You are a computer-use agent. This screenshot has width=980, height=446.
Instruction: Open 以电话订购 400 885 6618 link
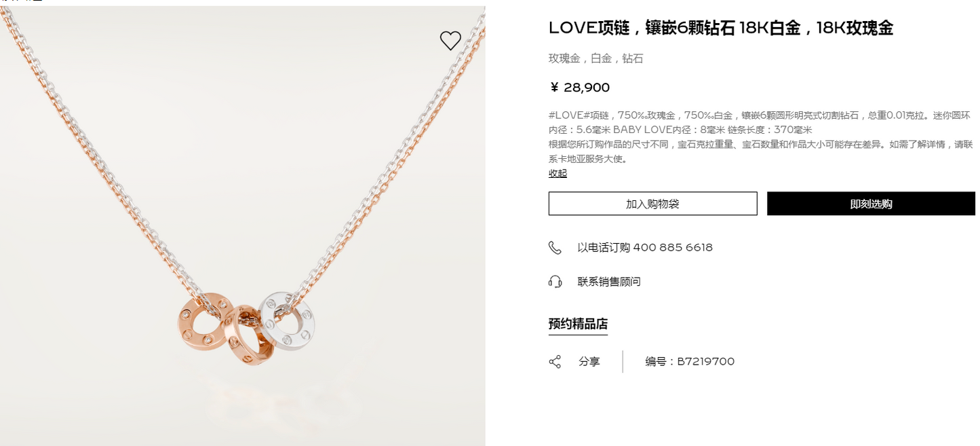click(645, 248)
